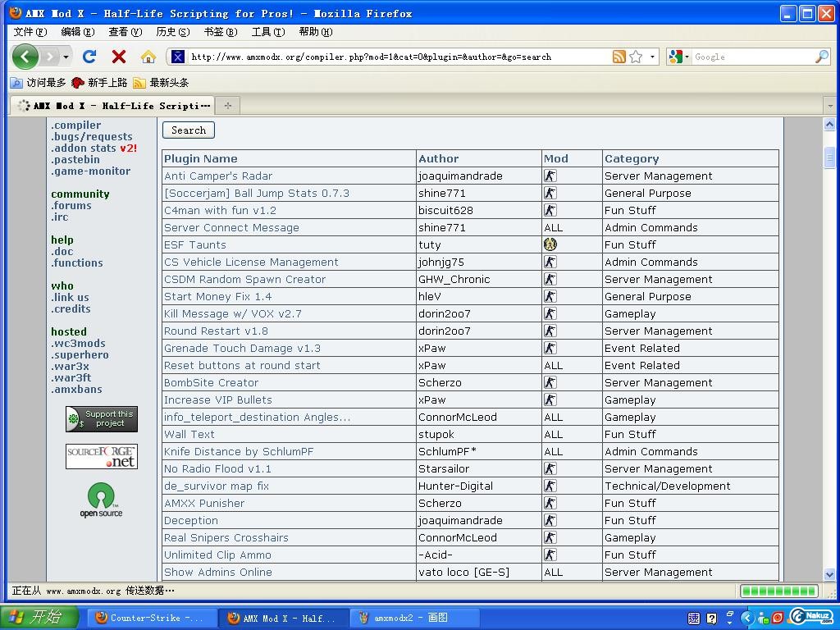Open the 帮助 menu
840x630 pixels.
point(316,32)
